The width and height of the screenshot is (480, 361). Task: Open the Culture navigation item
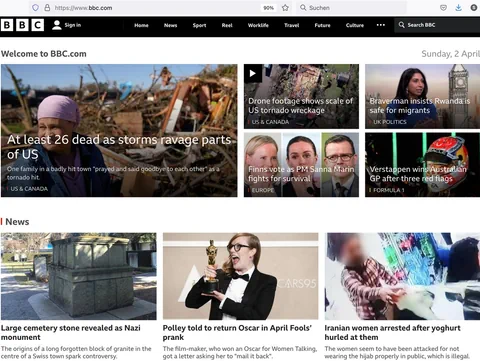tap(355, 25)
